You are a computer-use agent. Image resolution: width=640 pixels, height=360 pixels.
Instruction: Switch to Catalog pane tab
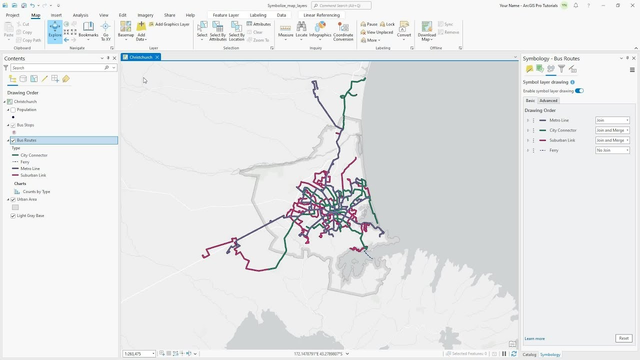coord(529,354)
